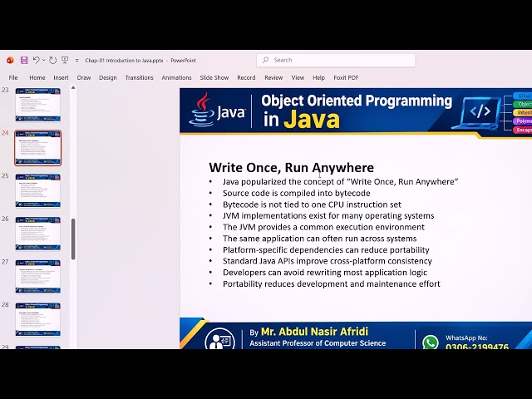Open the Review tab
This screenshot has width=532, height=399.
(273, 77)
